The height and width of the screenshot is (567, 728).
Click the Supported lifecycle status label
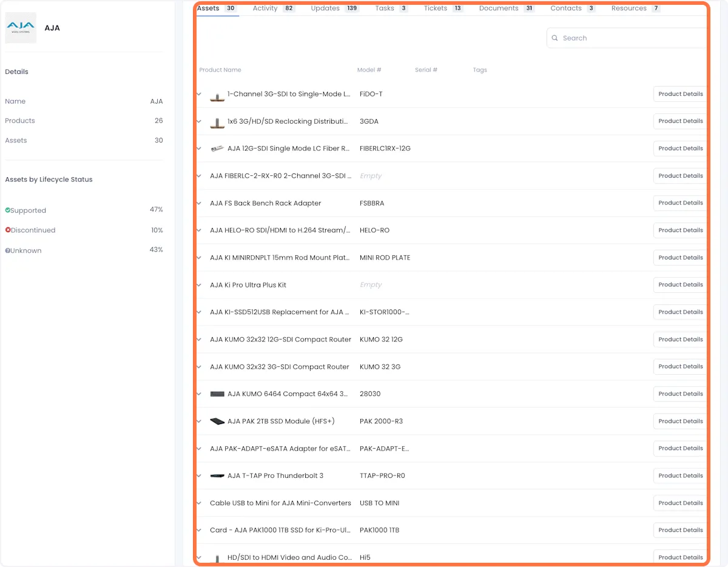pyautogui.click(x=28, y=210)
